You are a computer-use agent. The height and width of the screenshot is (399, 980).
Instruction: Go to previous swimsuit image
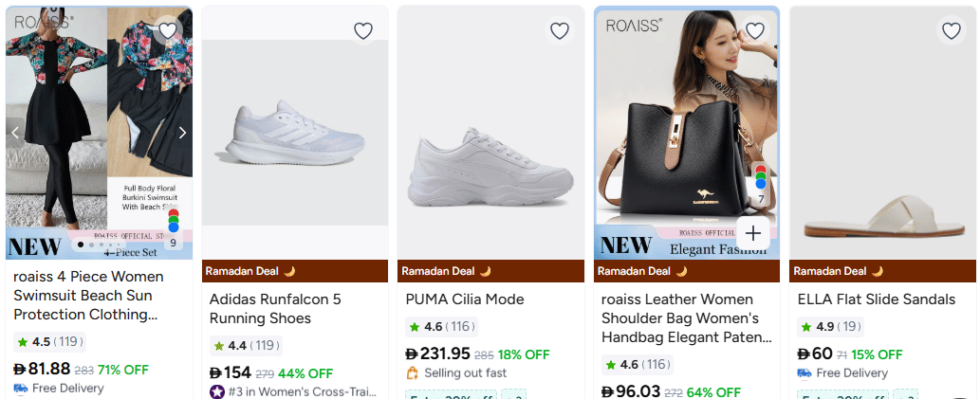[15, 133]
